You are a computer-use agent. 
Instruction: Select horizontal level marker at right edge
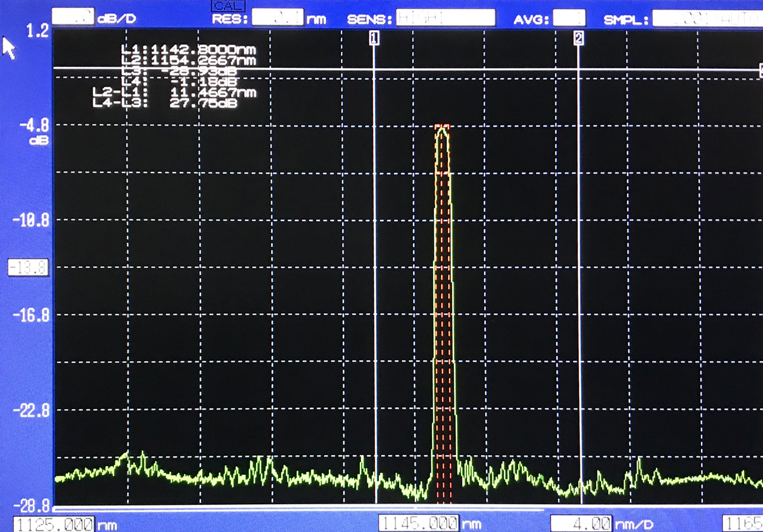pyautogui.click(x=761, y=70)
